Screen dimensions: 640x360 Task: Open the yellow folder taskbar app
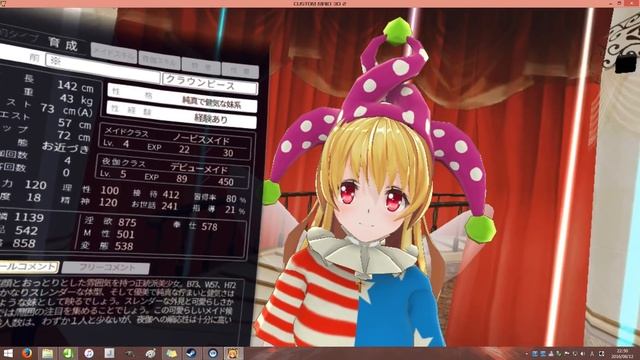[171, 353]
